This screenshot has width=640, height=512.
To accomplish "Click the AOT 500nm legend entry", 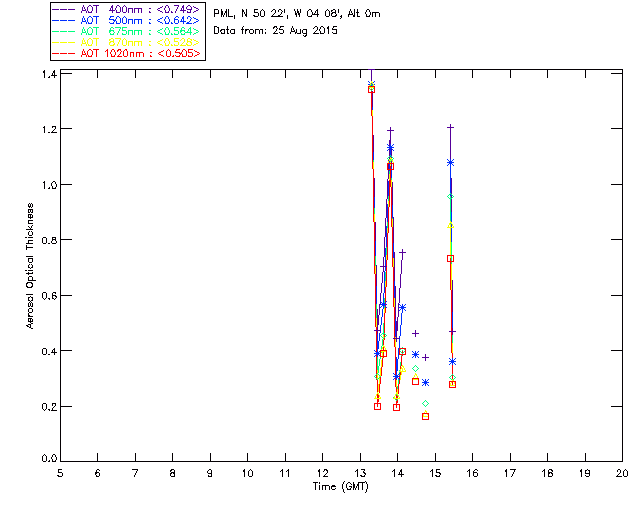I will tap(126, 20).
